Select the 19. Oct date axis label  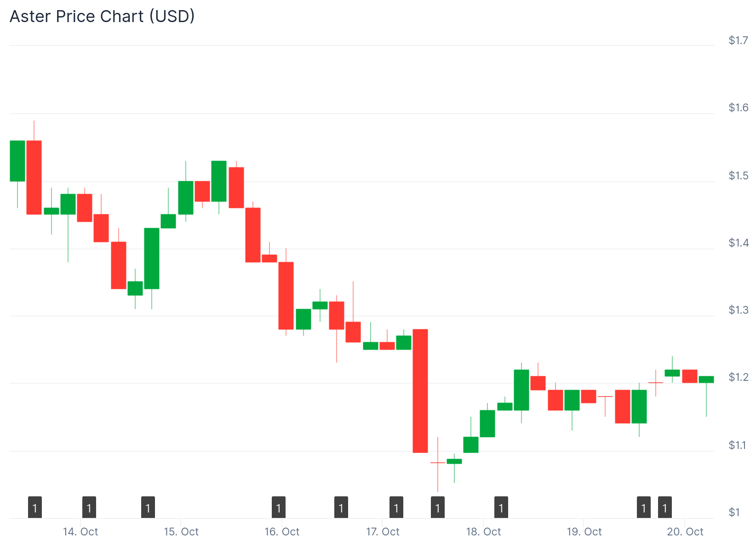pos(584,532)
